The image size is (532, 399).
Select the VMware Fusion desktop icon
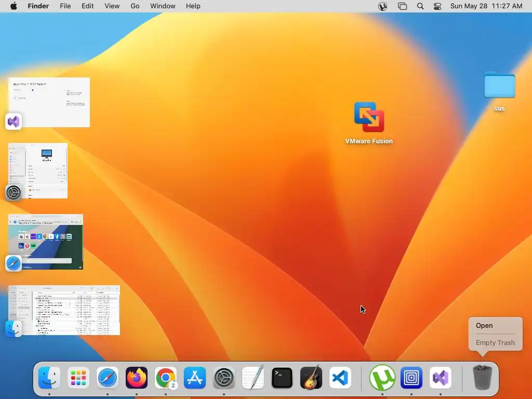click(369, 117)
